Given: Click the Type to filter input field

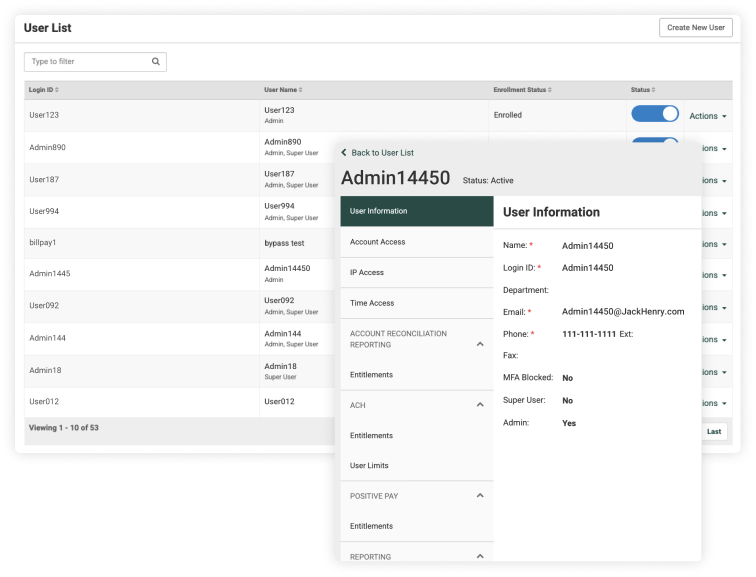Looking at the screenshot, I should 88,62.
